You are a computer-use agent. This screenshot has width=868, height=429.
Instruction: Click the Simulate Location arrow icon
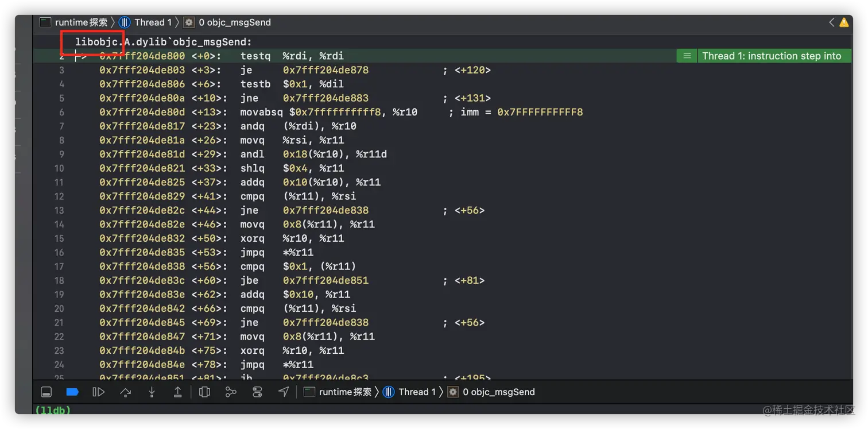pos(284,392)
